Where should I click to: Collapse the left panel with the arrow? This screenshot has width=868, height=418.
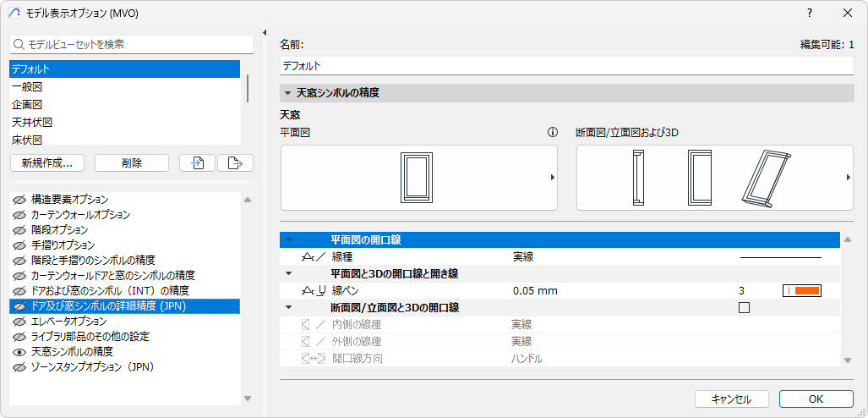pyautogui.click(x=265, y=32)
